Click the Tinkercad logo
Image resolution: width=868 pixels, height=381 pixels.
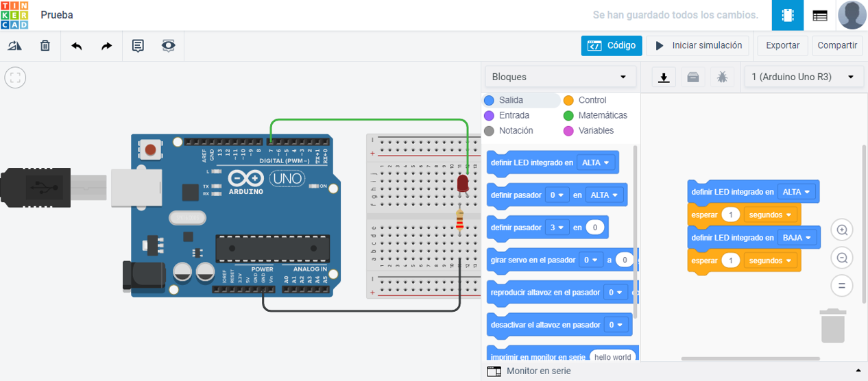coord(14,15)
